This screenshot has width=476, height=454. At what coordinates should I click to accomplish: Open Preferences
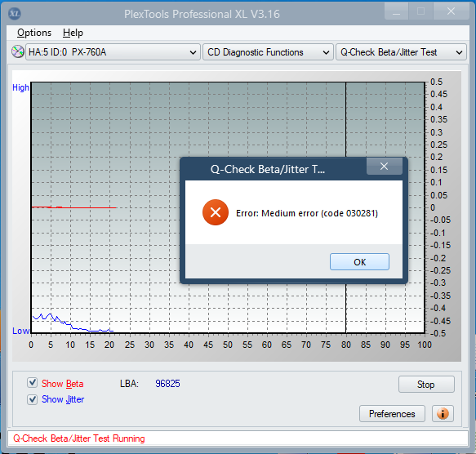click(392, 414)
